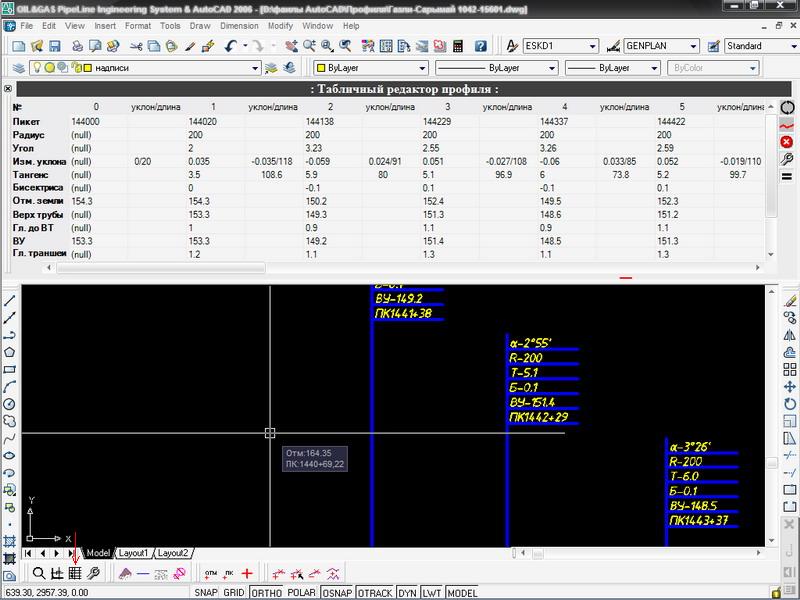Image resolution: width=800 pixels, height=600 pixels.
Task: Open the Dimension menu
Action: coord(238,25)
